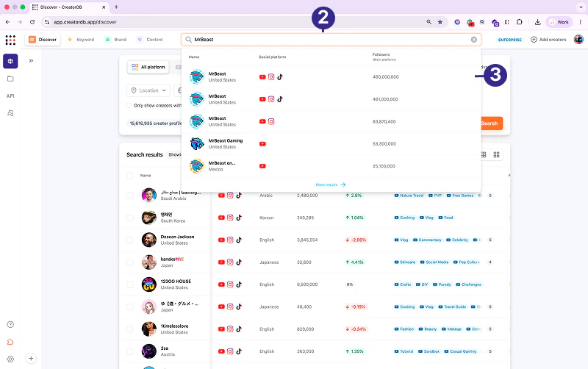Click Instagram icon in 2sa row
588x369 pixels.
pyautogui.click(x=230, y=351)
